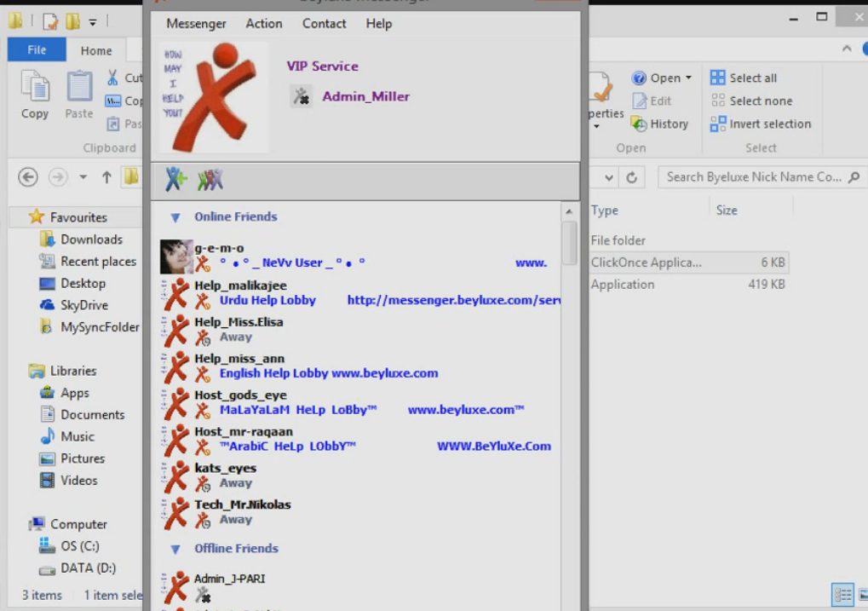The width and height of the screenshot is (868, 611).
Task: Click the Copy icon in the ribbon
Action: tap(33, 89)
